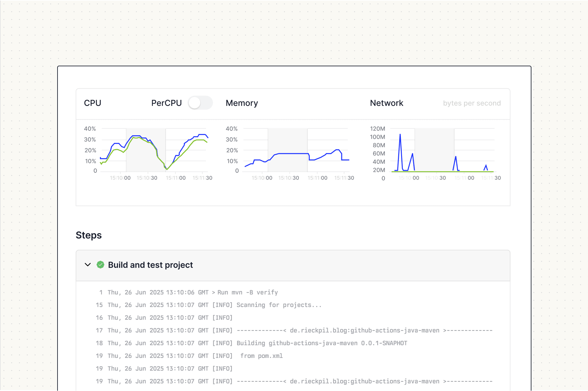The height and width of the screenshot is (391, 588).
Task: Click the 120M label on the Network axis
Action: (378, 129)
